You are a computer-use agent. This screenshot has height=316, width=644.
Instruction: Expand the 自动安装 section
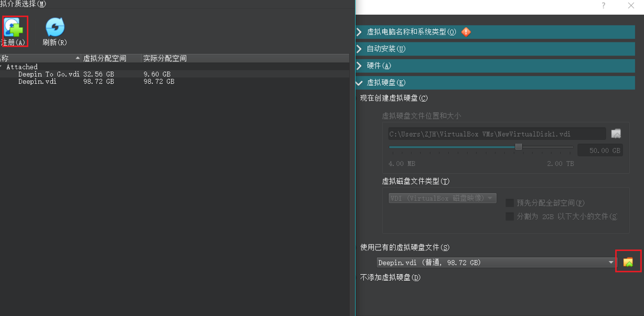(x=495, y=49)
